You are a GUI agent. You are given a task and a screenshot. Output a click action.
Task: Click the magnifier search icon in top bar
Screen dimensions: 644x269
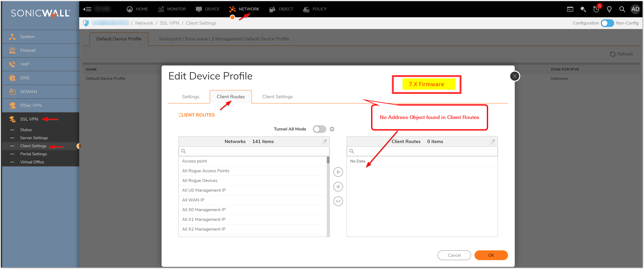622,10
